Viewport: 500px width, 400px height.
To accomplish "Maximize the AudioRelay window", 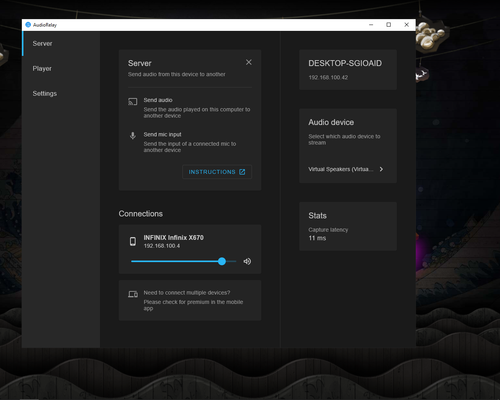I will 389,25.
